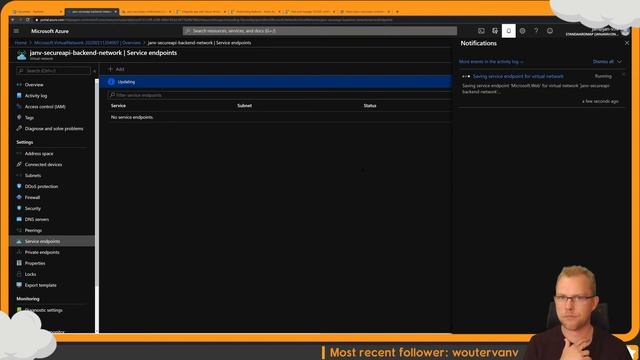This screenshot has height=360, width=640.
Task: Open portal Settings gear icon
Action: (x=522, y=31)
